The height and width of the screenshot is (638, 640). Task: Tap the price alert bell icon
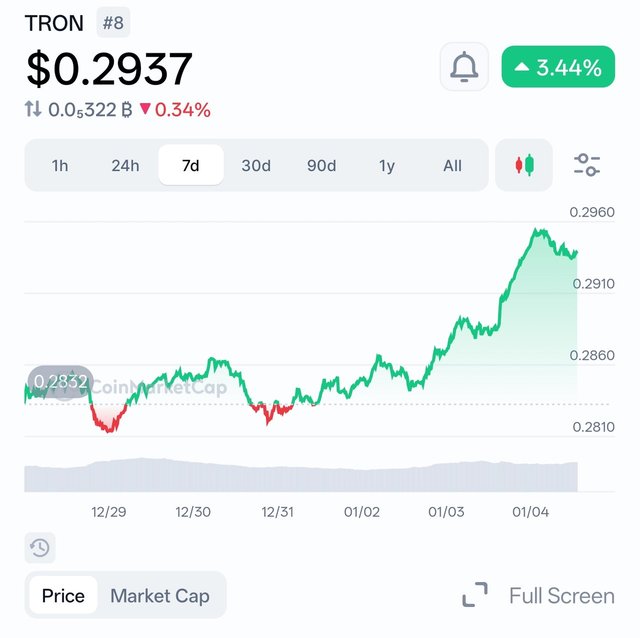[464, 67]
